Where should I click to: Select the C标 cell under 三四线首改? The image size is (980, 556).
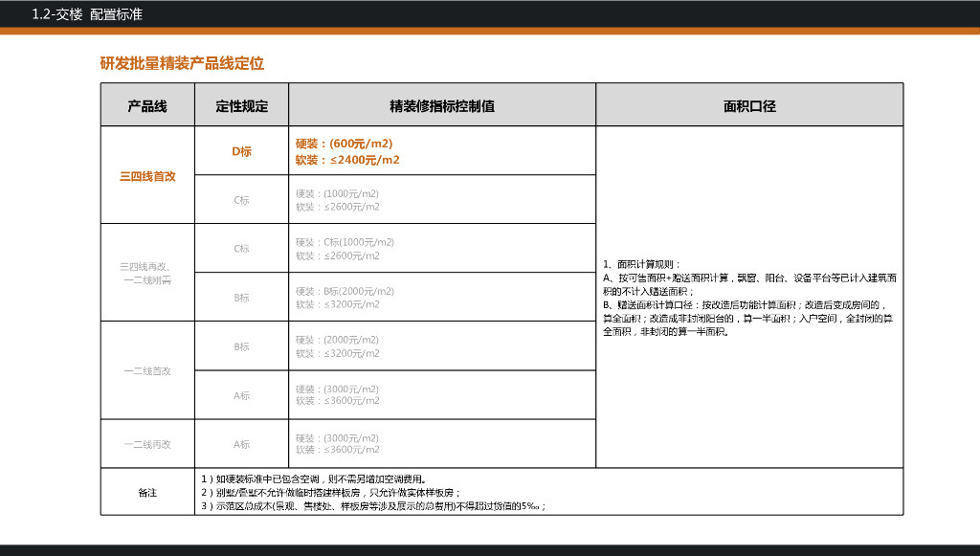pyautogui.click(x=242, y=199)
